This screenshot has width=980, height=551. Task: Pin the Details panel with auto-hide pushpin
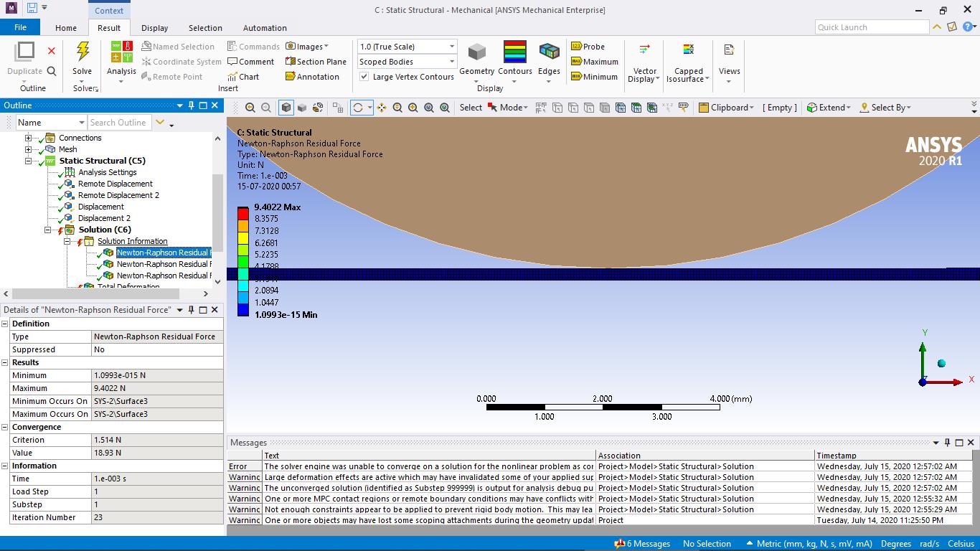tap(192, 310)
